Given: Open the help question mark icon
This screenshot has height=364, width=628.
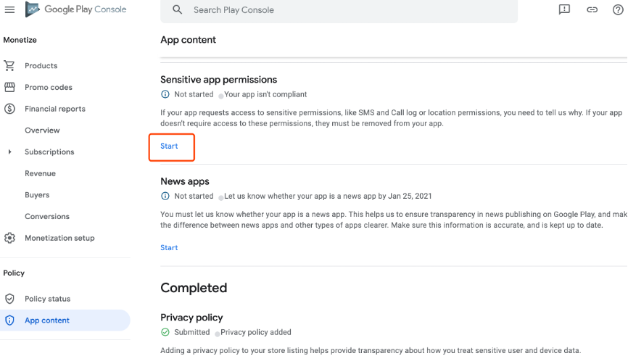Looking at the screenshot, I should point(618,9).
